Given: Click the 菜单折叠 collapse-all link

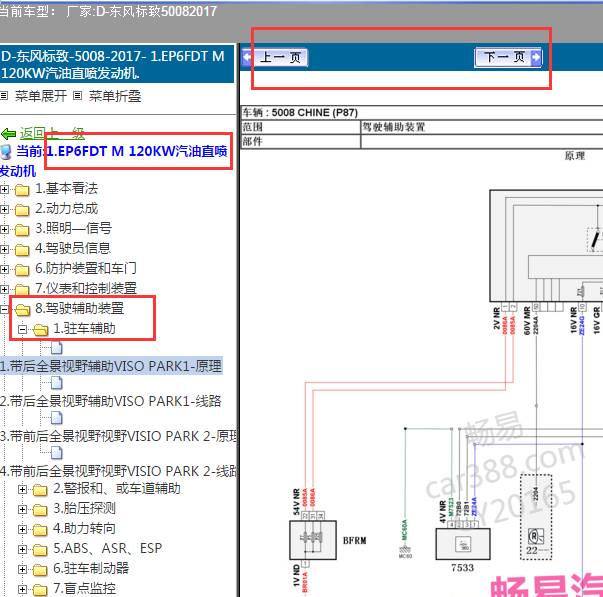Looking at the screenshot, I should click(x=115, y=96).
